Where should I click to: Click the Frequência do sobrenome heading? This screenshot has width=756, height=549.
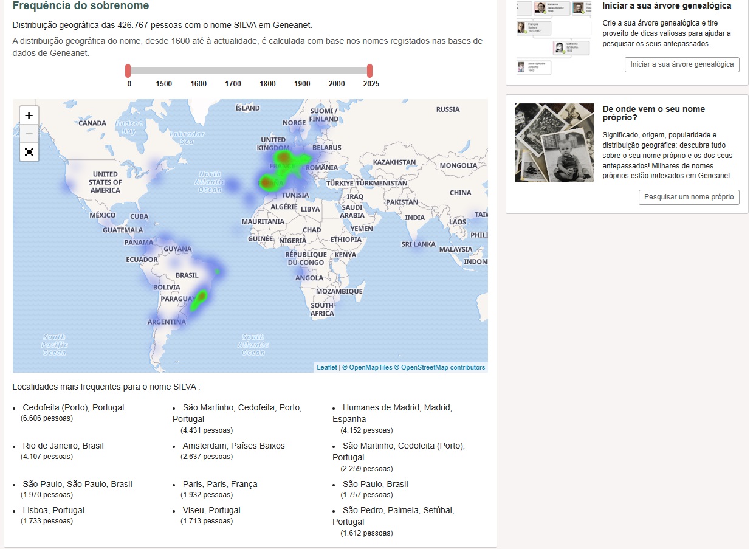point(81,6)
